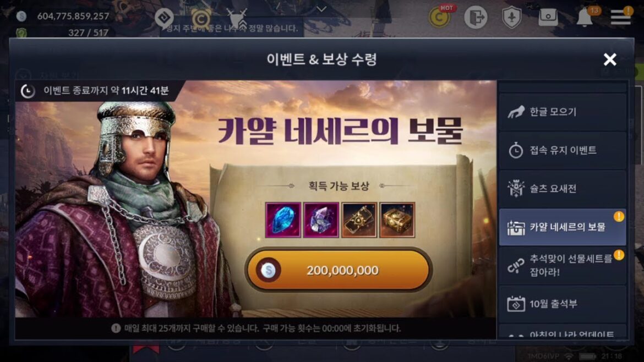Open the hamburger main menu icon
Viewport: 644px width, 362px height.
point(620,17)
